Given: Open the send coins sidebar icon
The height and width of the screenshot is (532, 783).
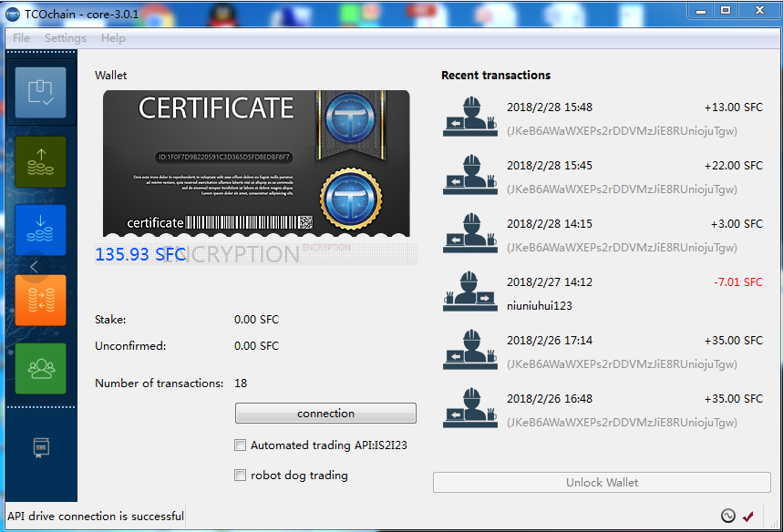Looking at the screenshot, I should click(x=40, y=162).
